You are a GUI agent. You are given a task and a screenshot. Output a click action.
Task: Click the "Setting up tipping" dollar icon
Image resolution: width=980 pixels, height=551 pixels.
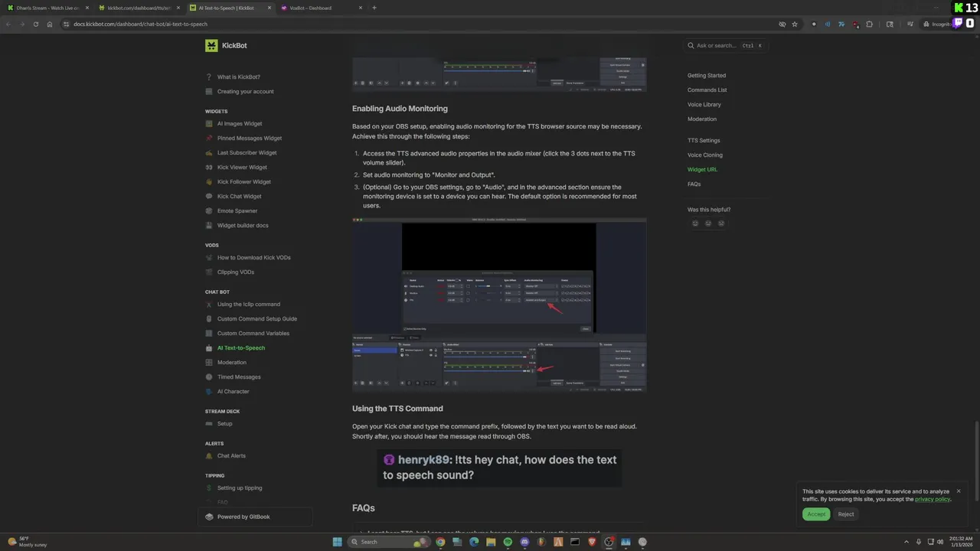tap(209, 488)
